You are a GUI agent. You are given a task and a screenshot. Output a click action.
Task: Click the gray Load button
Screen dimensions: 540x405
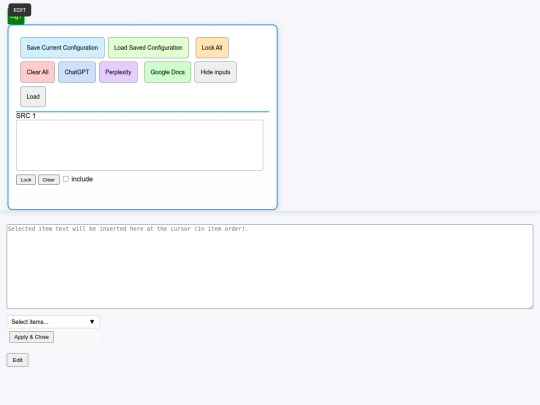click(33, 97)
